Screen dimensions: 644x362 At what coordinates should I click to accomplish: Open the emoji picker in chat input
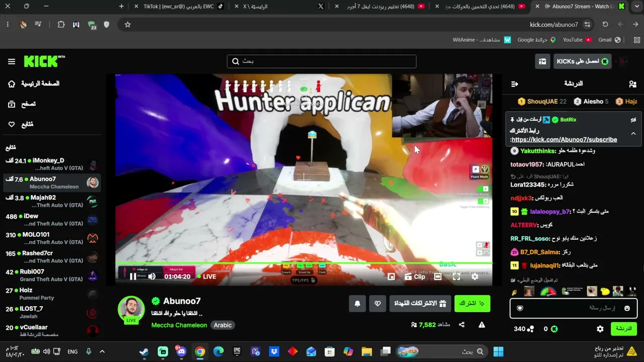click(x=627, y=308)
